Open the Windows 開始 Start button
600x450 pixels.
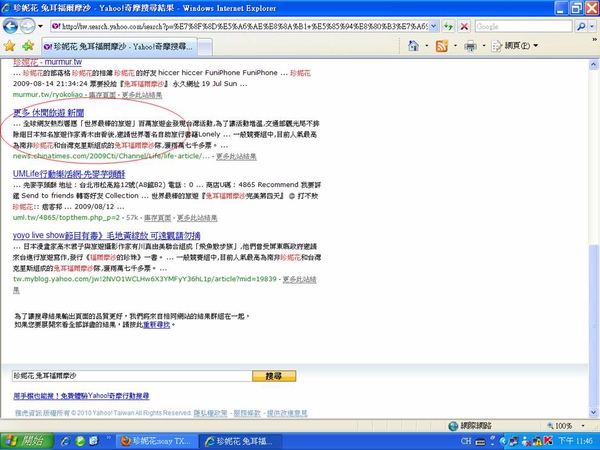coord(27,441)
